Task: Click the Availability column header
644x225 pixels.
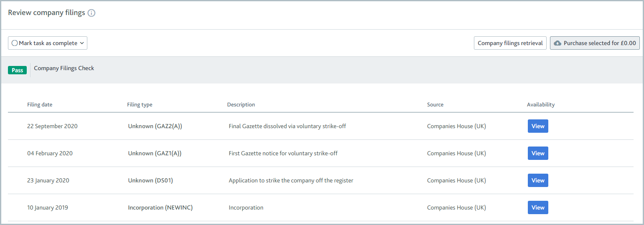Action: [541, 105]
